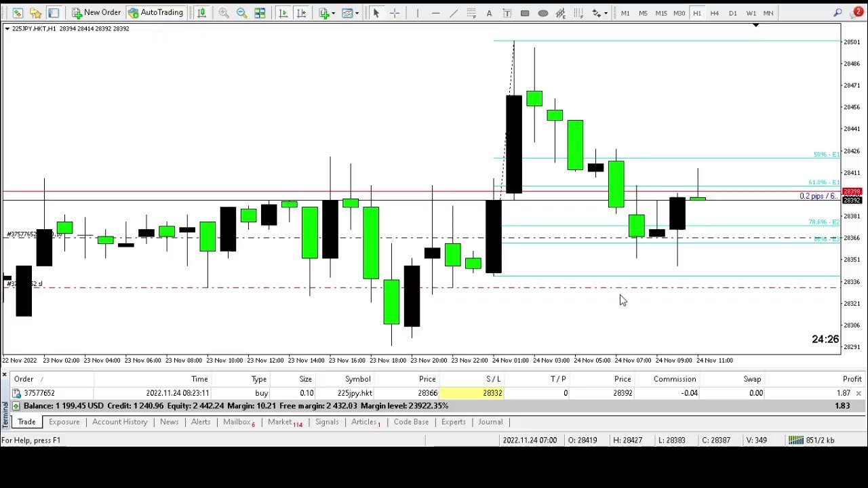Open the search magnifier icon
868x488 pixels.
tap(838, 13)
